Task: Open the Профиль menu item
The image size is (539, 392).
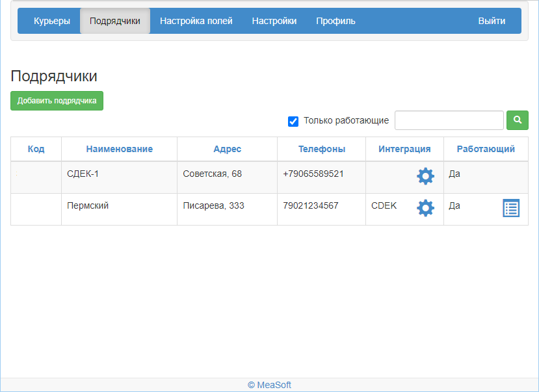Action: [336, 21]
